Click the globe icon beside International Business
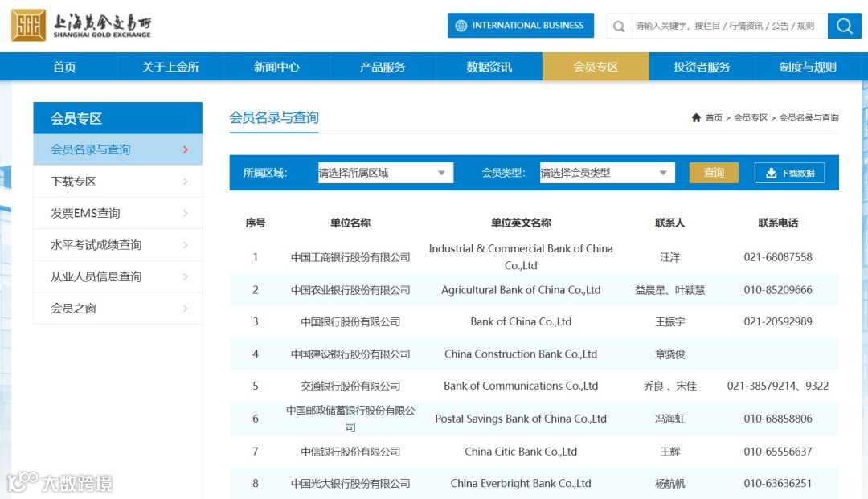This screenshot has width=868, height=499. [461, 26]
